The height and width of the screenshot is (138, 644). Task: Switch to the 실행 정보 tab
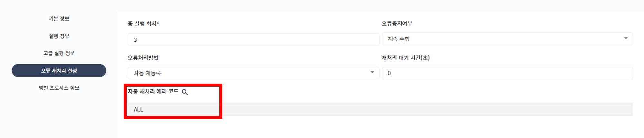click(x=59, y=36)
